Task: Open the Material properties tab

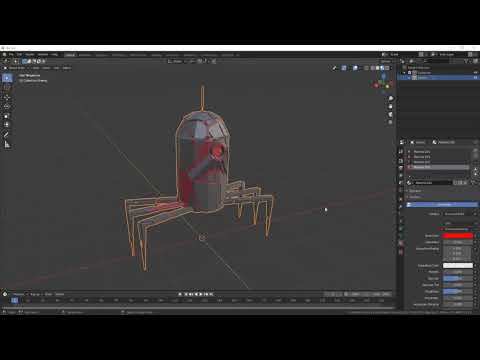Action: pos(401,244)
